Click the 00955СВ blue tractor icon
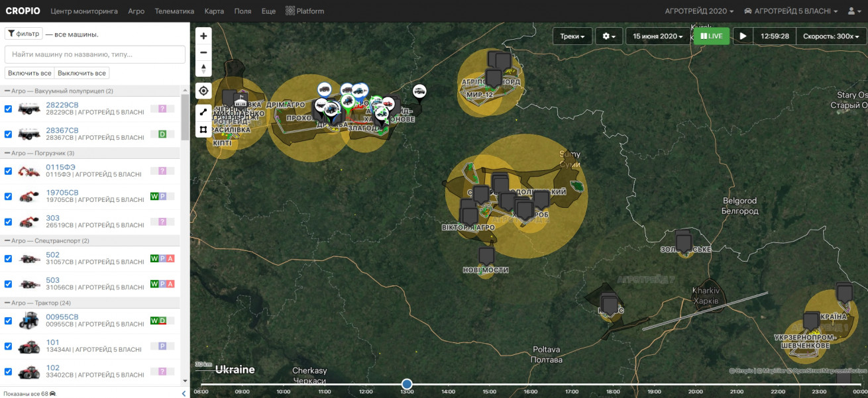Image resolution: width=868 pixels, height=398 pixels. [29, 321]
